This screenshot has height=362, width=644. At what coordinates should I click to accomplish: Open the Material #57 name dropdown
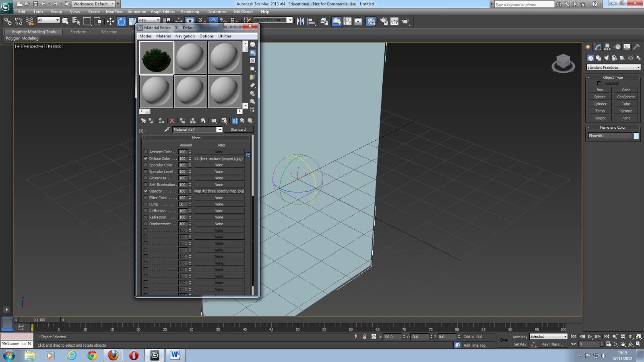click(220, 130)
